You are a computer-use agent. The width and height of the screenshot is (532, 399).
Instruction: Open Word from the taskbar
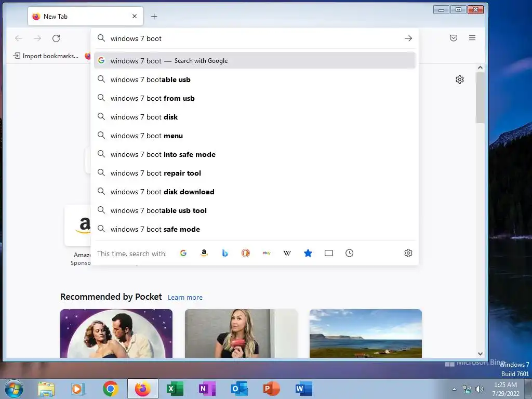[303, 389]
